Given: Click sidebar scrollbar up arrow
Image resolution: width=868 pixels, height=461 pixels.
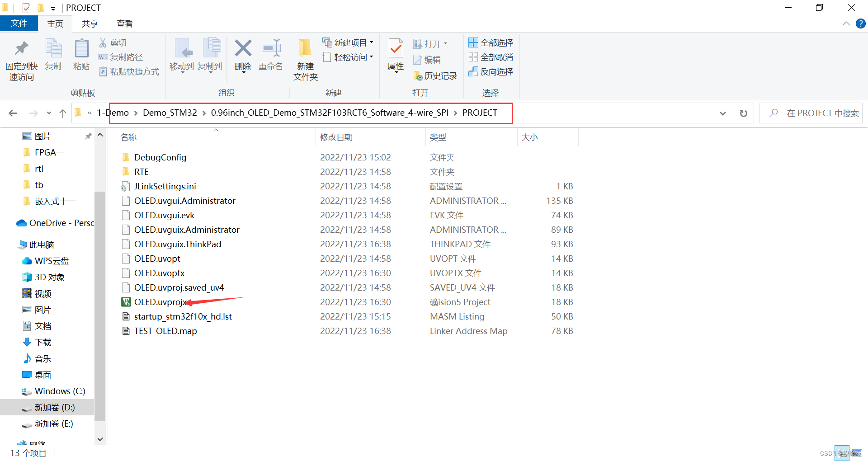Looking at the screenshot, I should coord(100,135).
